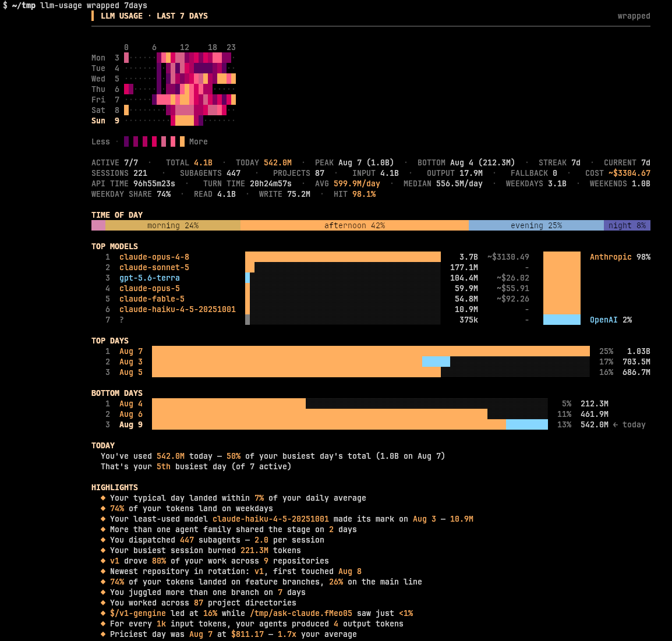Click the "Aug 3" label in Top Days

(x=131, y=362)
